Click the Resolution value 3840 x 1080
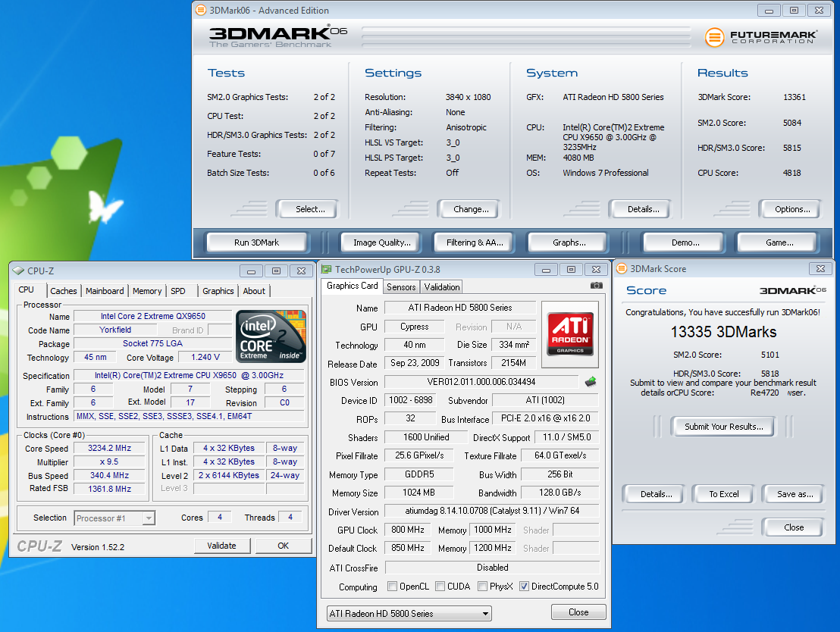Screen dimensions: 840x632 [468, 98]
